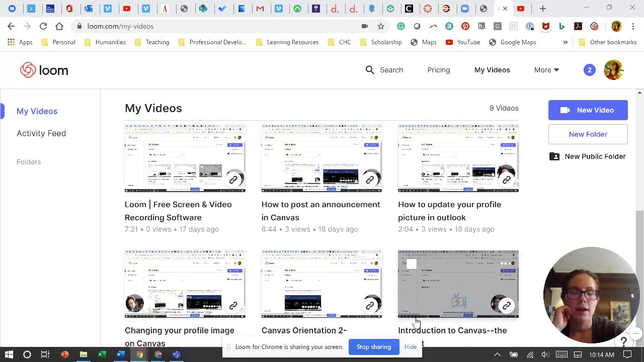Open the Introduction to Canvas video thumbnail

pyautogui.click(x=458, y=284)
